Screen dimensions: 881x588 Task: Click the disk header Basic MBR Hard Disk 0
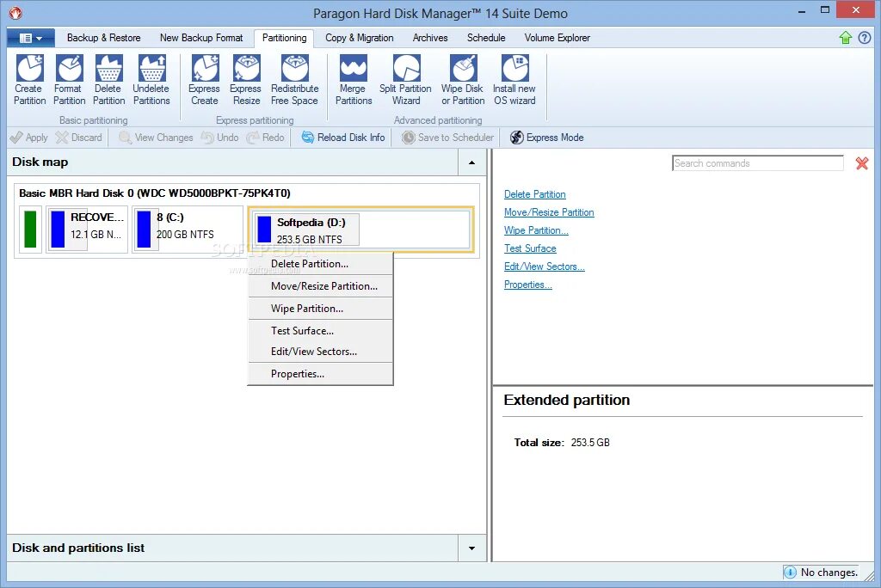click(x=155, y=193)
